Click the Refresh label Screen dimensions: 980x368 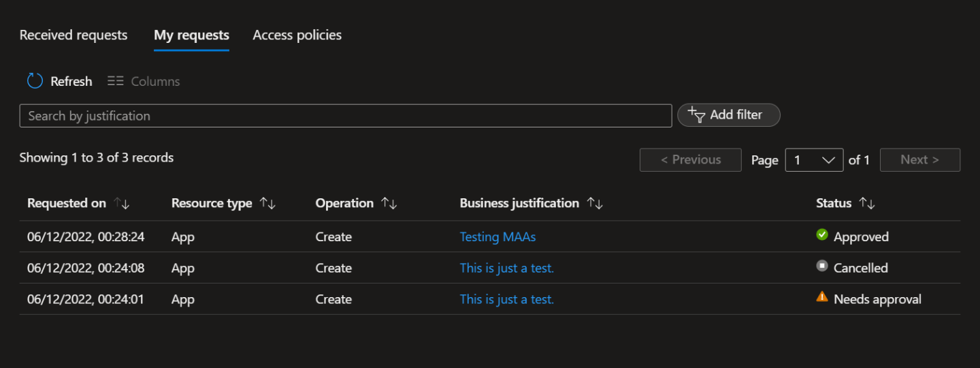[71, 81]
